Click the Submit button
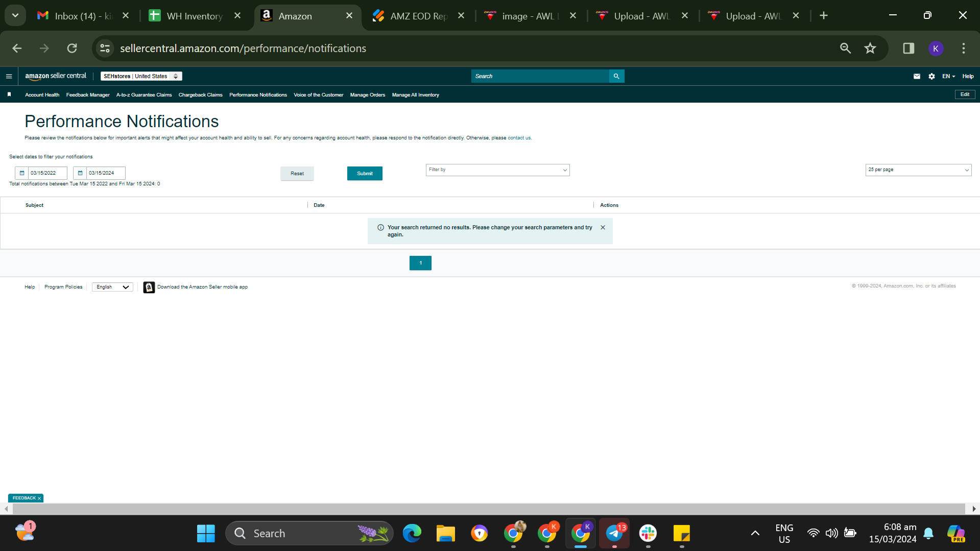 (365, 174)
